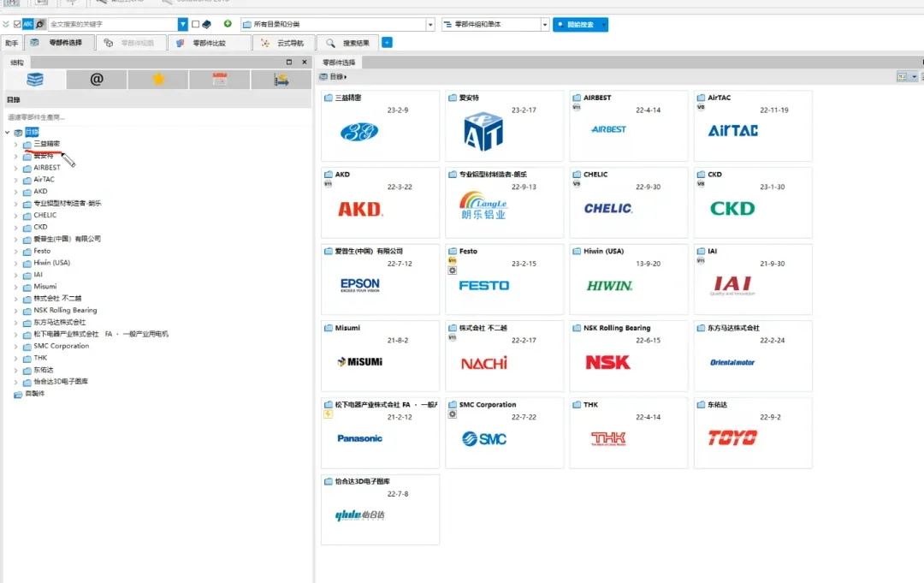The height and width of the screenshot is (583, 924).
Task: Click the ABC text search mode icon
Action: (x=27, y=24)
